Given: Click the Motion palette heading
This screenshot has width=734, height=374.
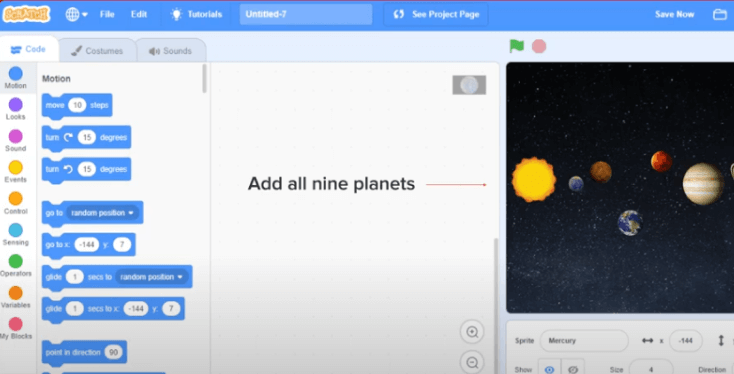Looking at the screenshot, I should 56,79.
